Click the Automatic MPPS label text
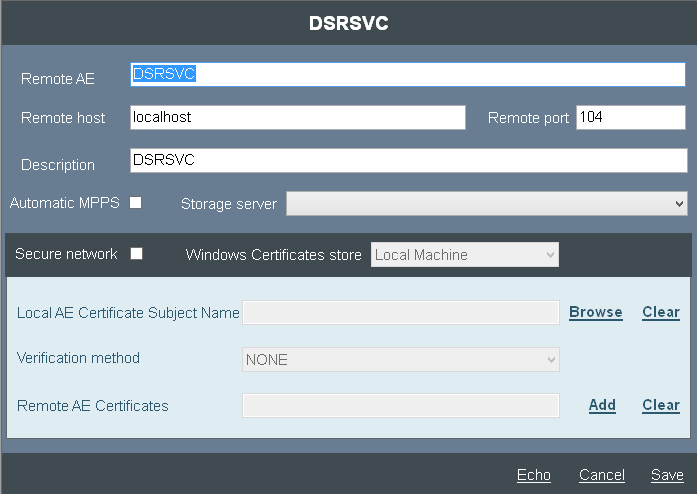This screenshot has width=697, height=494. click(x=64, y=203)
